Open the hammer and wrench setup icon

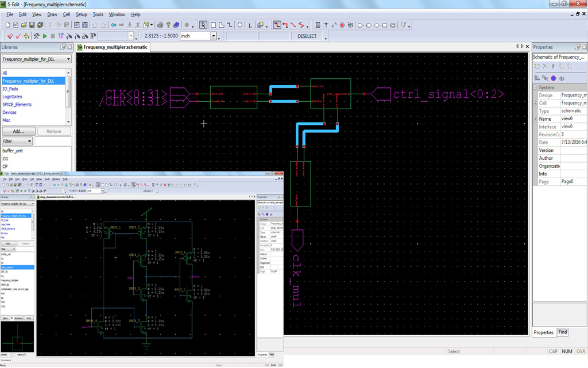(x=36, y=36)
